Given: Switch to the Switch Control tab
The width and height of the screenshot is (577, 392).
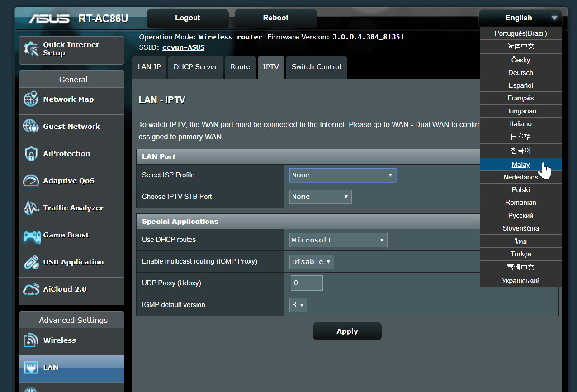Looking at the screenshot, I should [316, 67].
